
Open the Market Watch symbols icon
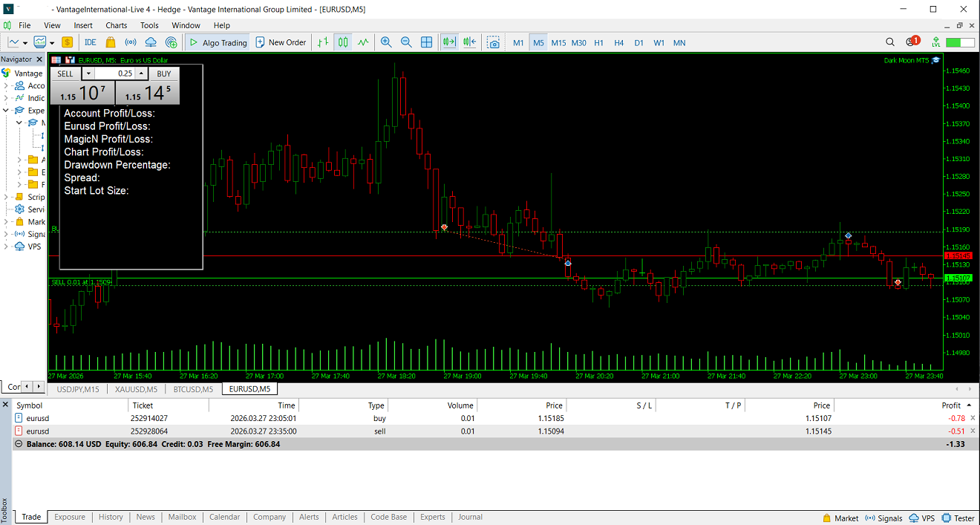coord(67,42)
